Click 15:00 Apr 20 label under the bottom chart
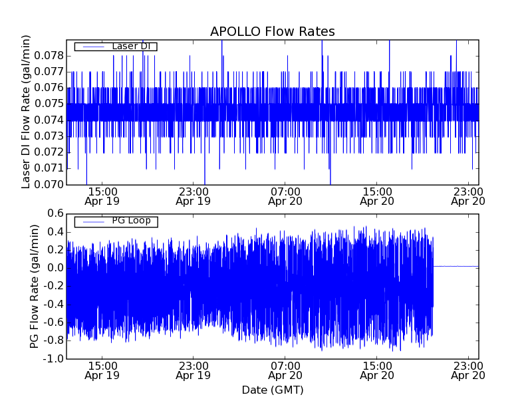Screen dimensions: 532x399 coord(377,370)
